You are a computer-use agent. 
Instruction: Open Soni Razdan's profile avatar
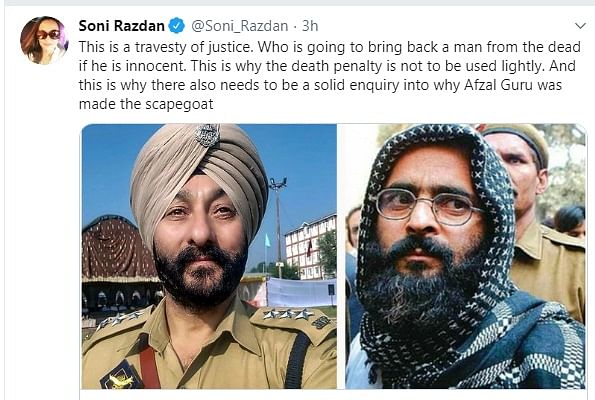[x=44, y=40]
